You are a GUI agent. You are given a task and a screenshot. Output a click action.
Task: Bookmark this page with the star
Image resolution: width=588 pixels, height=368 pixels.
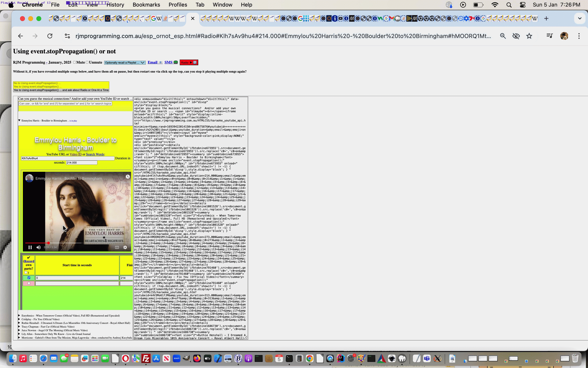click(529, 36)
